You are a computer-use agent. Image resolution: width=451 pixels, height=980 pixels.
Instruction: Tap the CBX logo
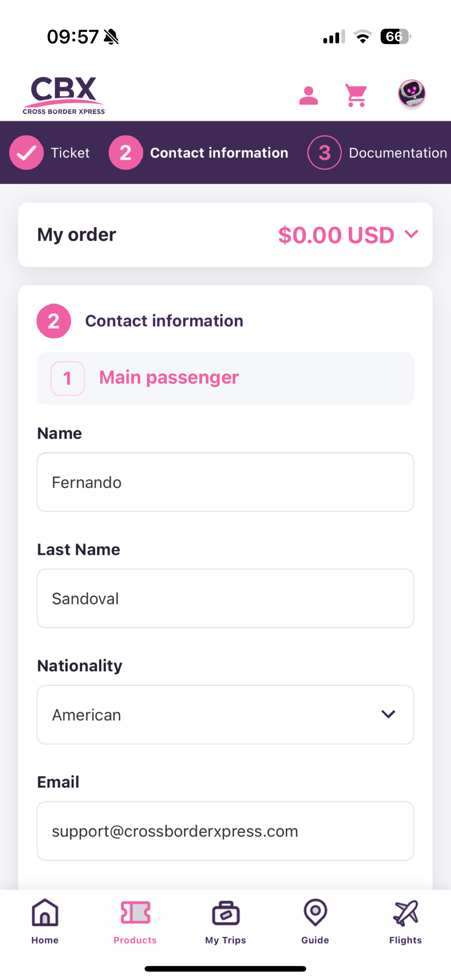64,95
